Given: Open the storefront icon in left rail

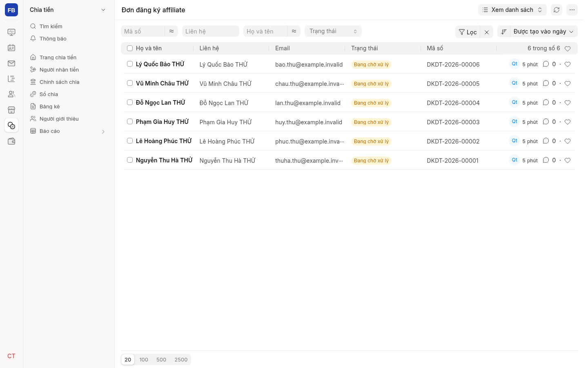Looking at the screenshot, I should tap(11, 110).
